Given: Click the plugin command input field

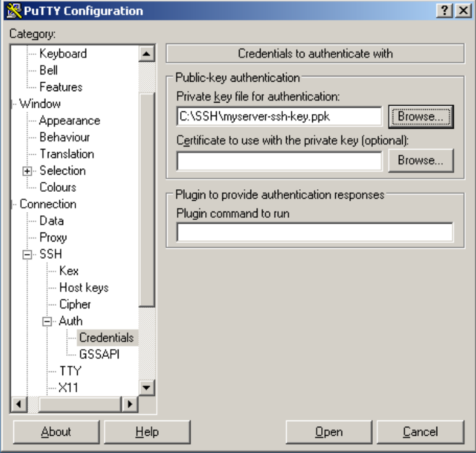Looking at the screenshot, I should [315, 232].
